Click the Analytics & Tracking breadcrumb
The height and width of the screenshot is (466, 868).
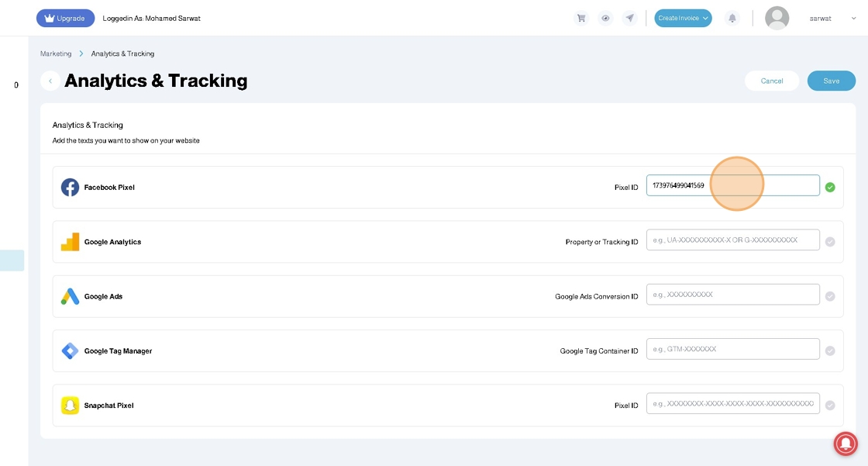122,54
